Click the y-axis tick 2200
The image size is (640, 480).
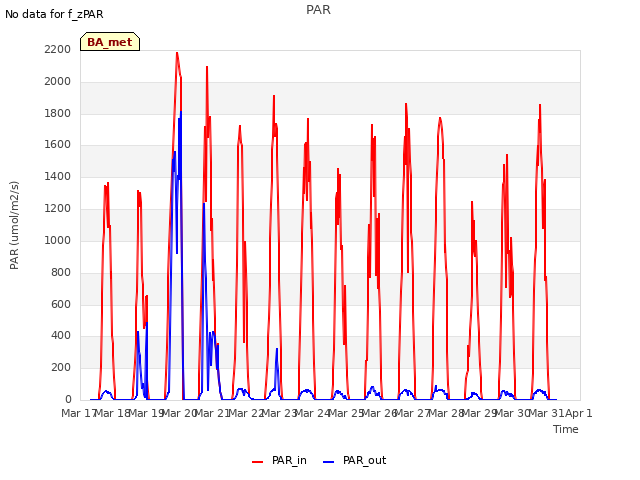pos(58,49)
